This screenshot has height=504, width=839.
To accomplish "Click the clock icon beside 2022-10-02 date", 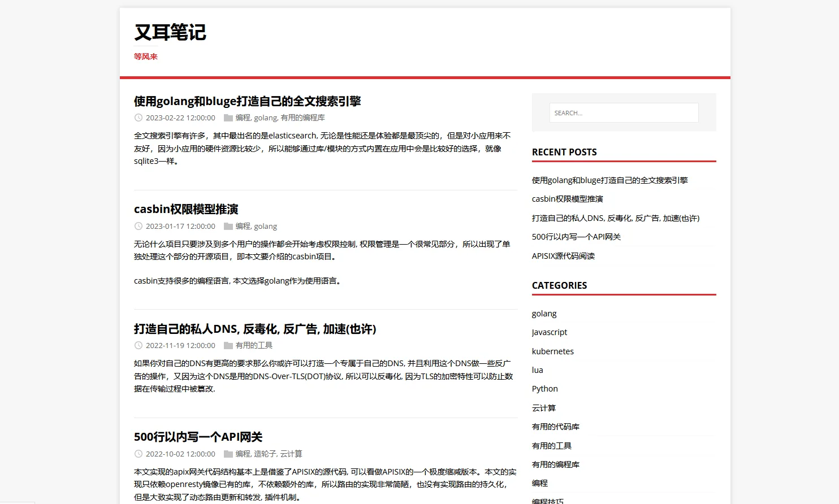I will pos(138,454).
